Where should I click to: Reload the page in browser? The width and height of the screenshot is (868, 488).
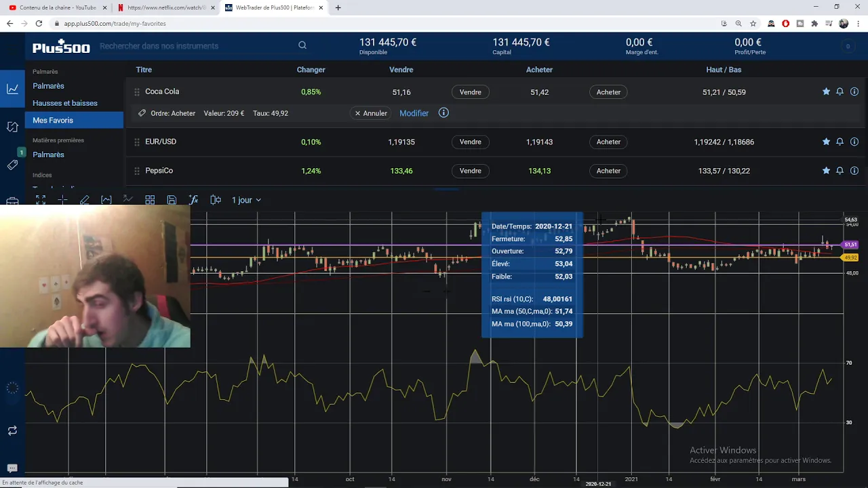[39, 23]
